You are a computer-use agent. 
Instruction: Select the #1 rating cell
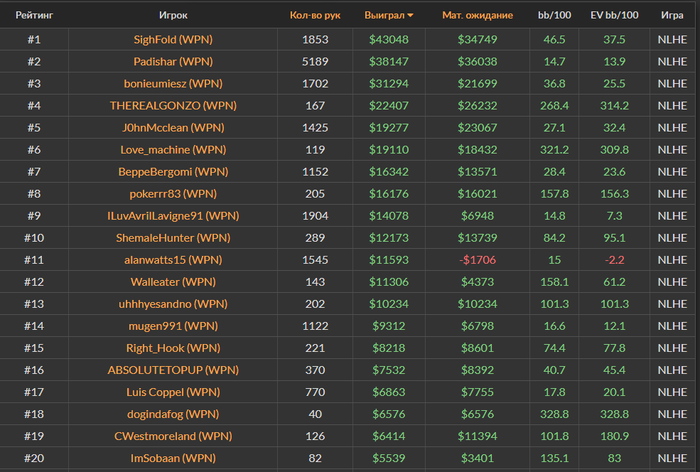(x=34, y=39)
